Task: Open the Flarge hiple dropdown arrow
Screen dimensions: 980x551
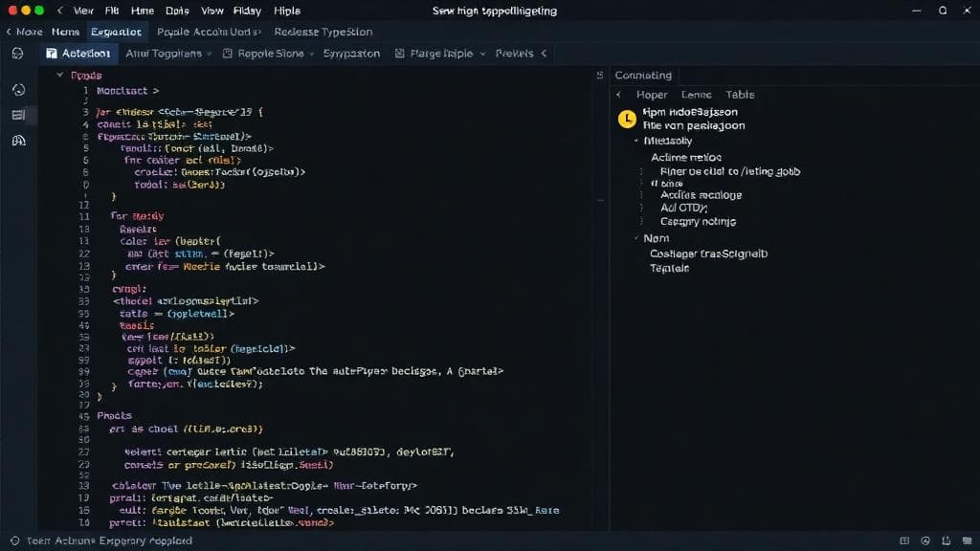Action: coord(482,54)
